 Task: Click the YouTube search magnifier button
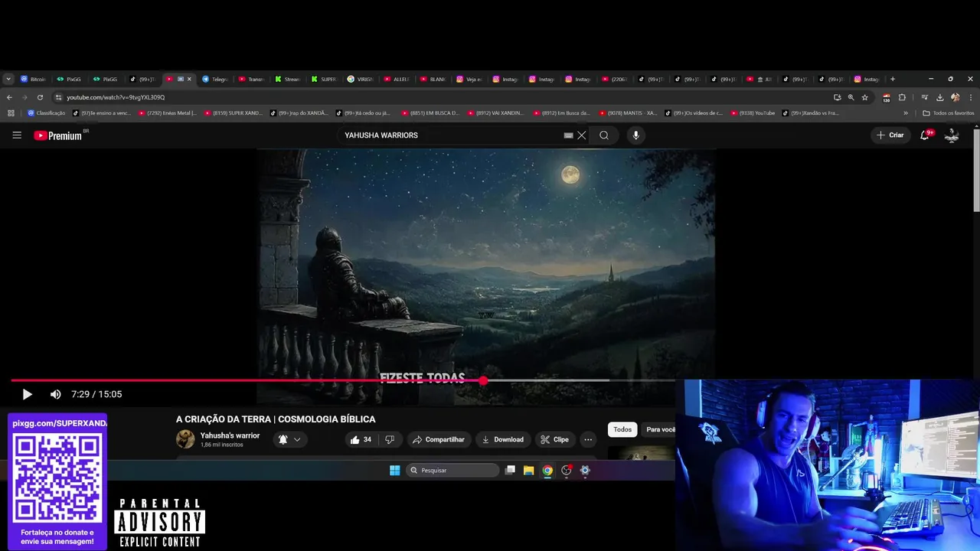(x=604, y=135)
